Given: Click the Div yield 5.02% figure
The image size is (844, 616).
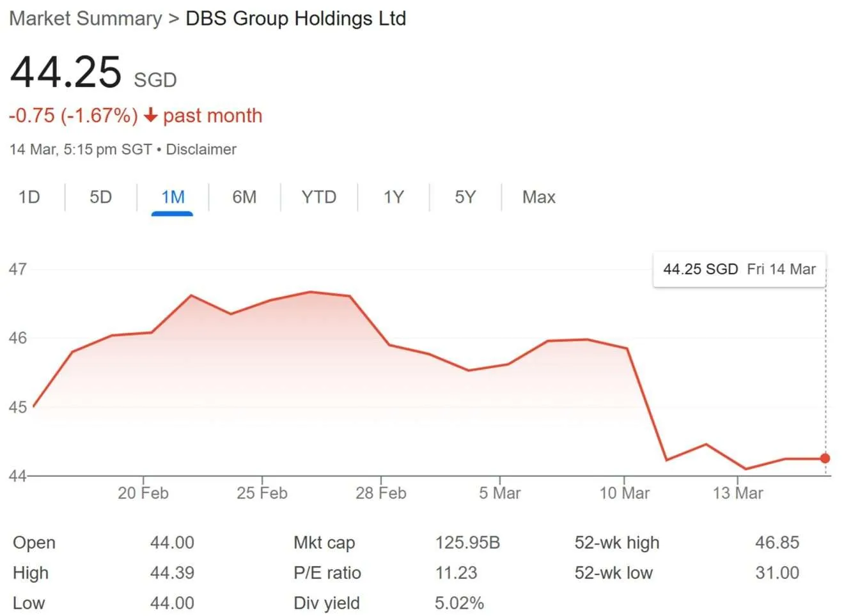Looking at the screenshot, I should [x=459, y=603].
